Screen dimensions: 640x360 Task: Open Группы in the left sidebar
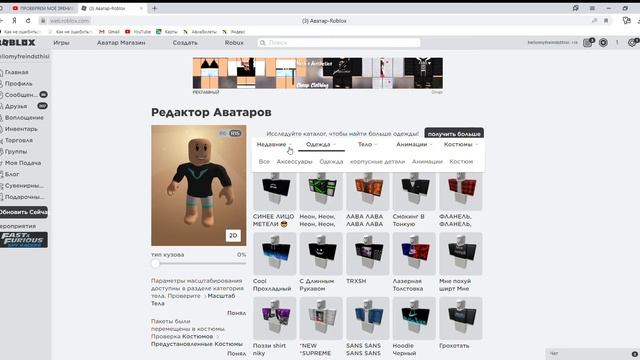click(16, 151)
